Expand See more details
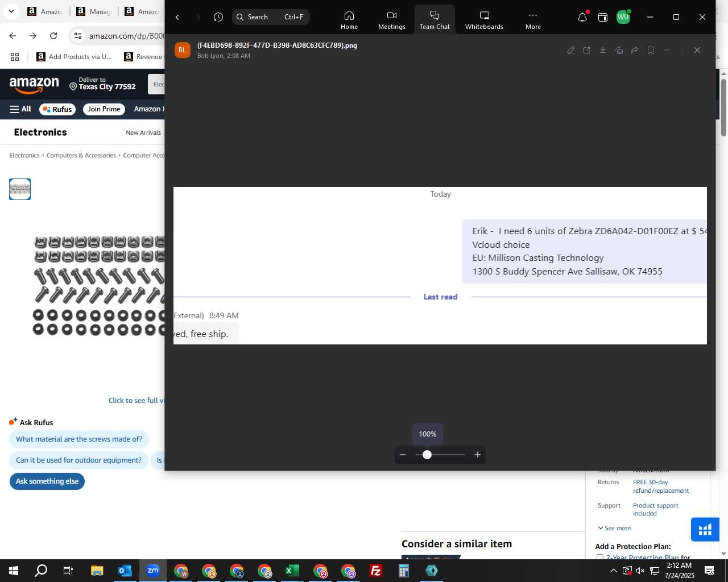The image size is (728, 582). tap(614, 528)
